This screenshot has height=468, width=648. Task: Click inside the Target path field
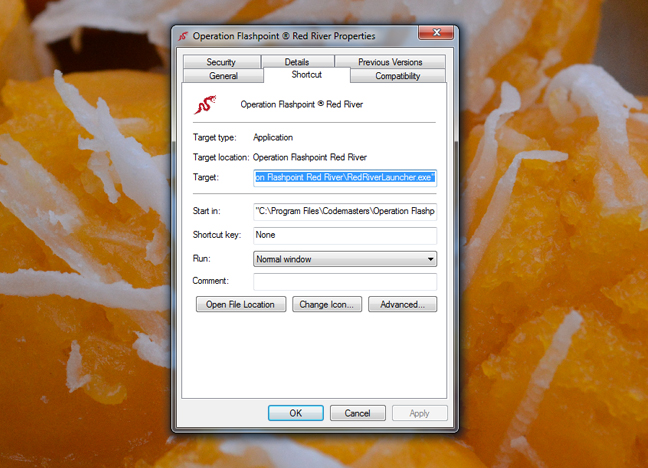coord(345,177)
